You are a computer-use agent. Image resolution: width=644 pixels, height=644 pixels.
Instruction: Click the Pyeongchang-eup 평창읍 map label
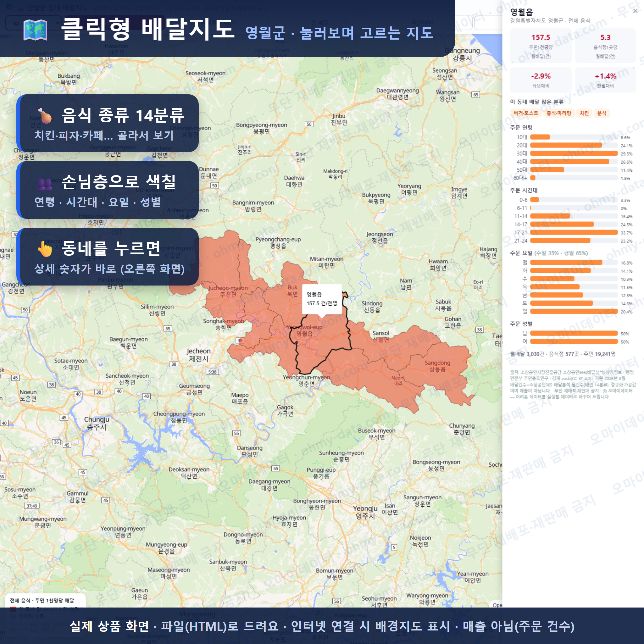tap(278, 242)
